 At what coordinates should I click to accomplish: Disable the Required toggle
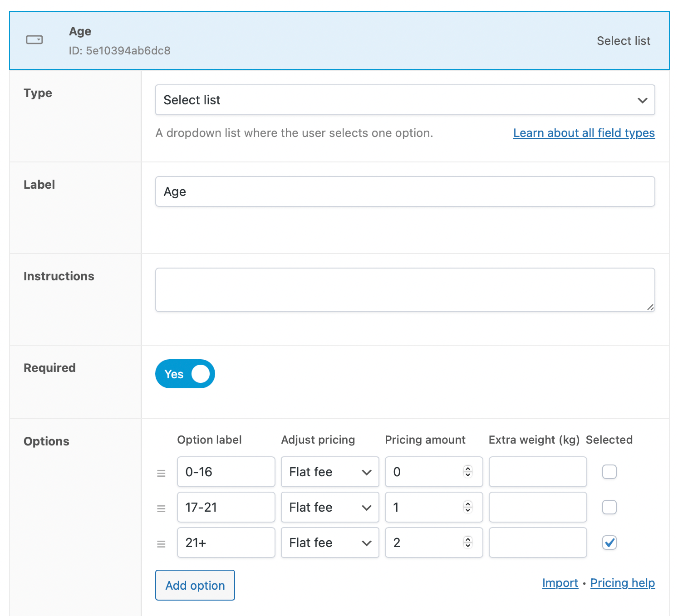(x=185, y=374)
